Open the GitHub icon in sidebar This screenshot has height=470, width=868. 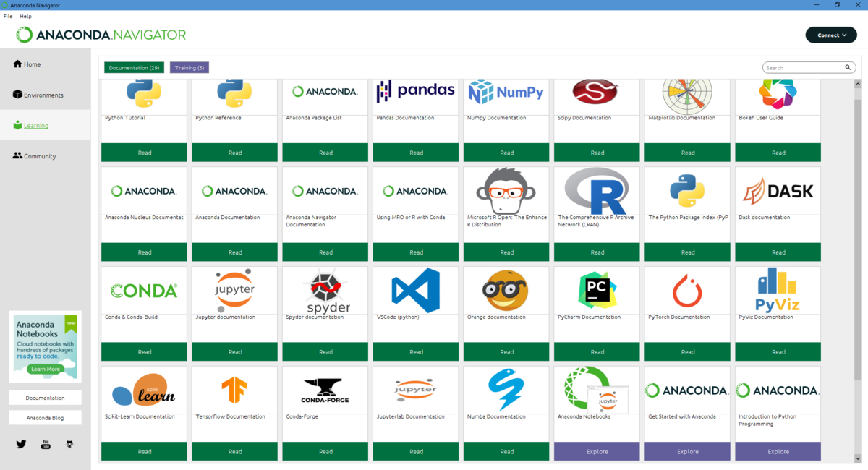pyautogui.click(x=69, y=444)
